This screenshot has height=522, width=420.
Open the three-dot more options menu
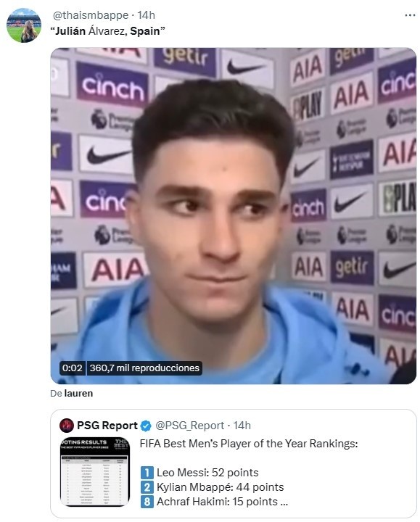click(410, 15)
